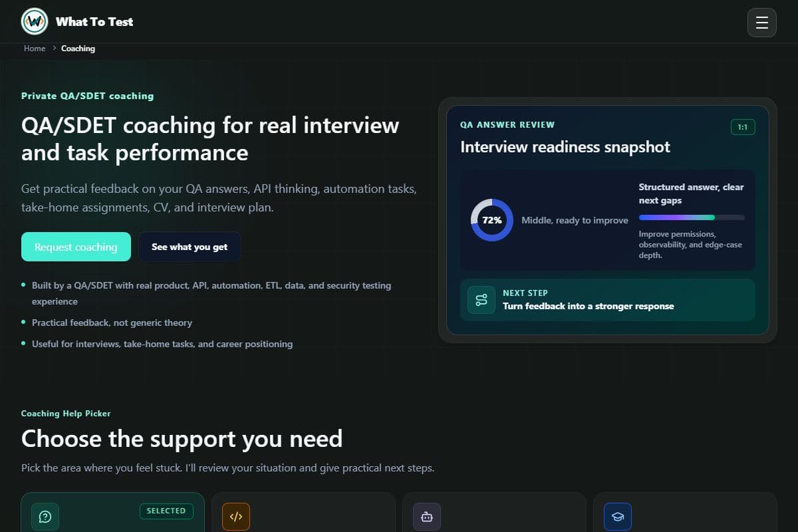Click the Request coaching button

76,247
